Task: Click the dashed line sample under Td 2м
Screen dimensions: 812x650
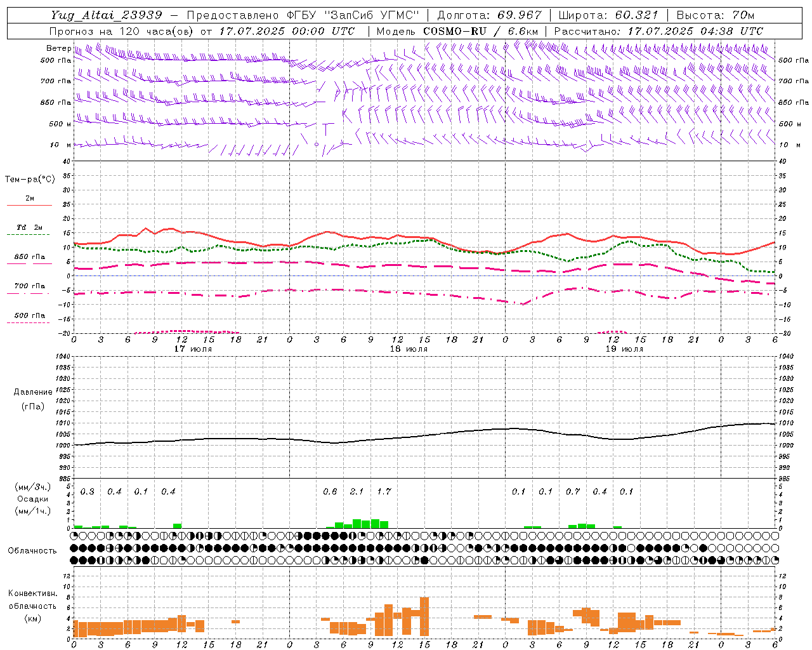Action: 29,235
